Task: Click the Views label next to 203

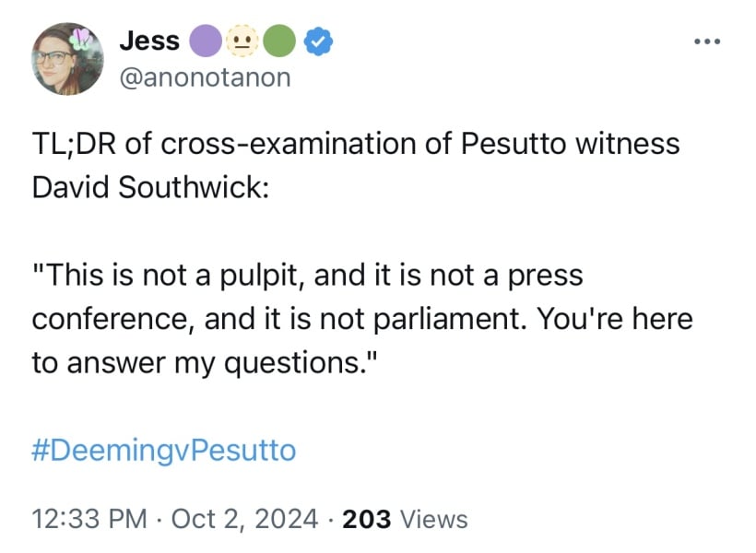Action: coord(433,519)
